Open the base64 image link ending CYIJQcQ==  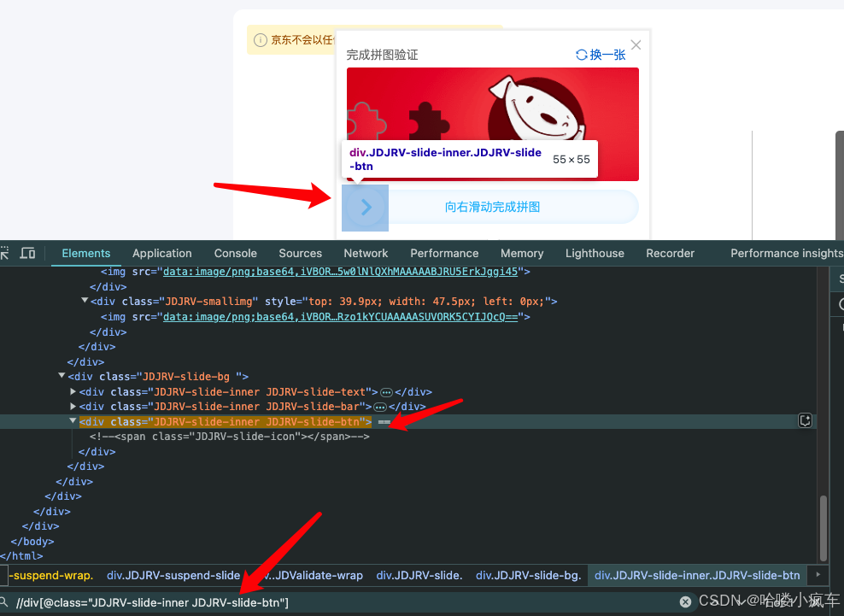click(340, 317)
